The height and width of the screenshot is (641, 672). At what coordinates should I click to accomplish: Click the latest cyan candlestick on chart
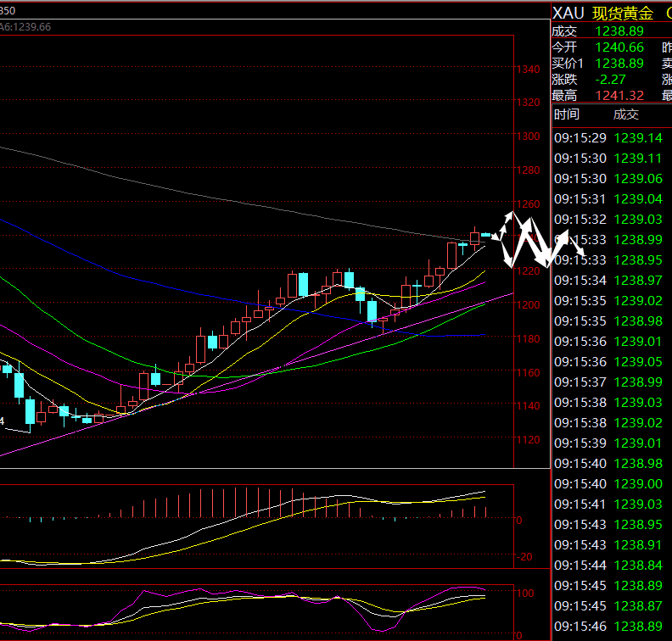click(x=486, y=234)
